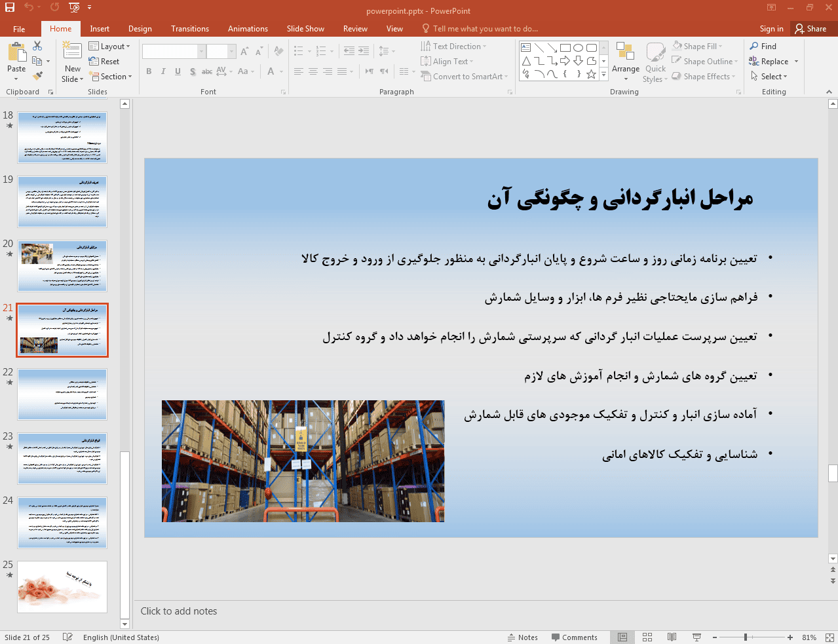Click Fit slide to current window icon
This screenshot has height=644, width=838.
pos(829,637)
